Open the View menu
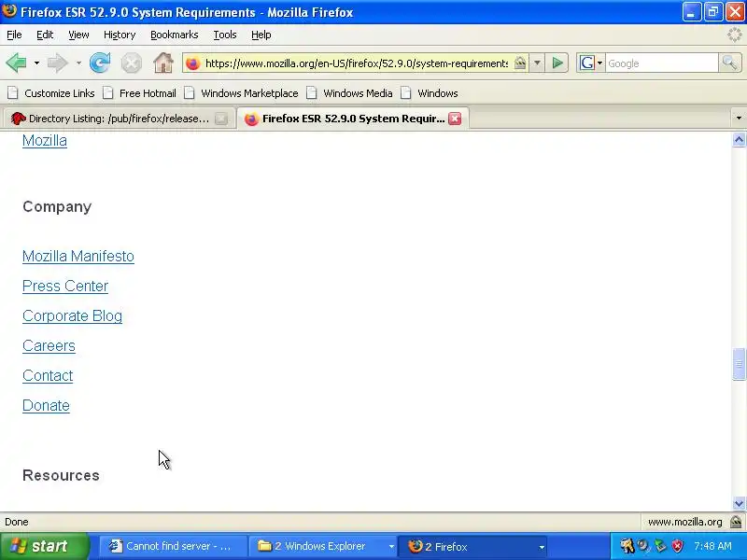 pyautogui.click(x=78, y=35)
